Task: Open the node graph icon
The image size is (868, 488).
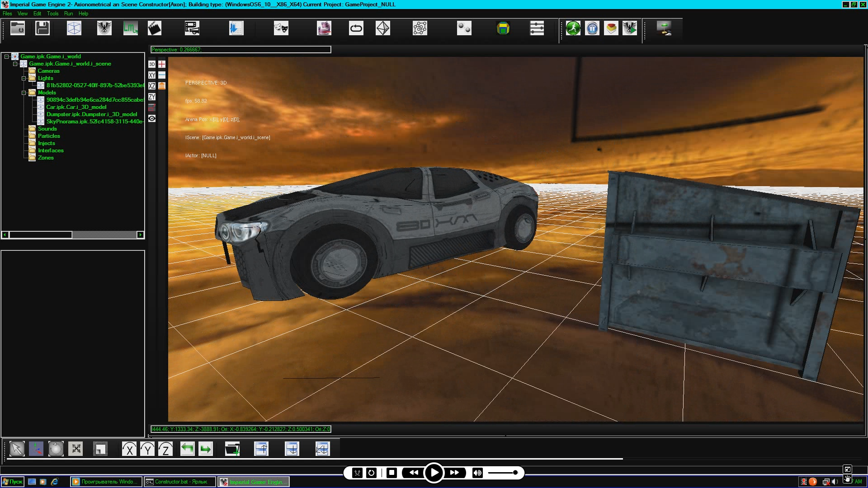Action: pyautogui.click(x=420, y=28)
